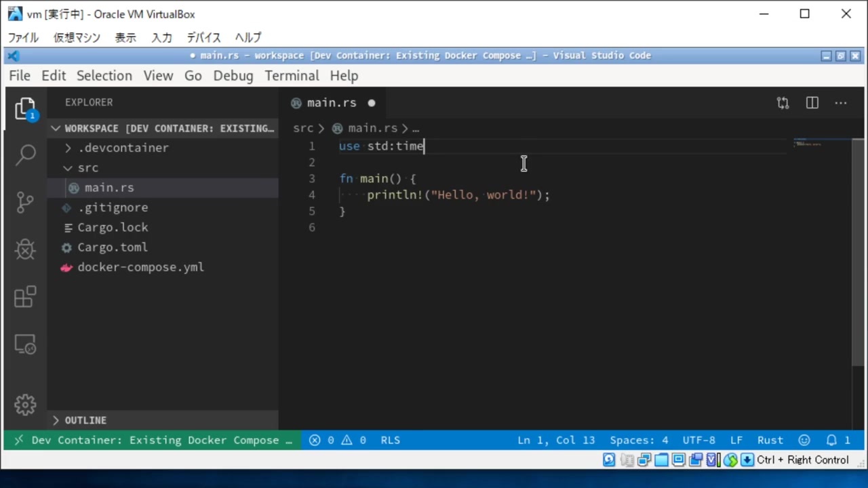This screenshot has width=868, height=488.
Task: Open the File menu in VS Code
Action: coord(20,76)
